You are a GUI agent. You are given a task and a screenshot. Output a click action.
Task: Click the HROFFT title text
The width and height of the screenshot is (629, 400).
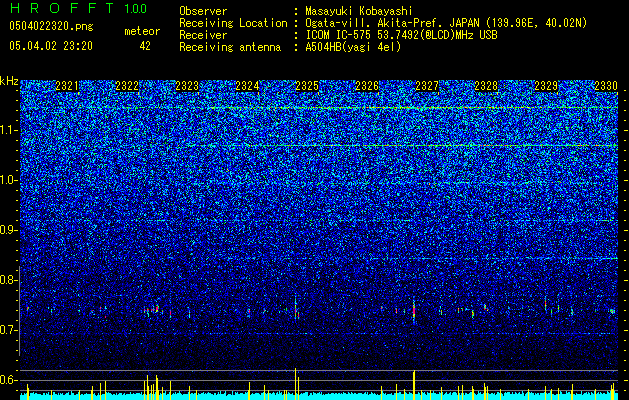tap(62, 8)
